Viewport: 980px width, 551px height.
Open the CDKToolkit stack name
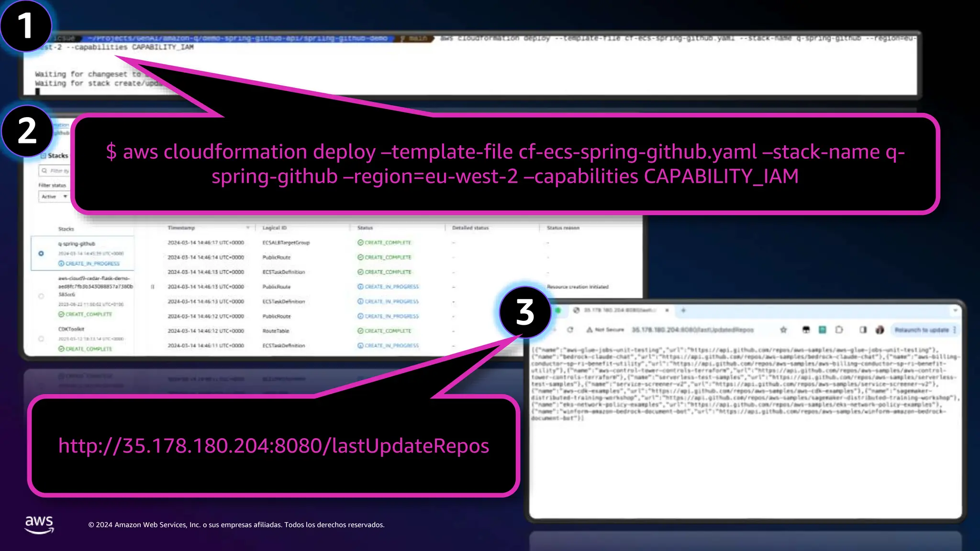(71, 329)
